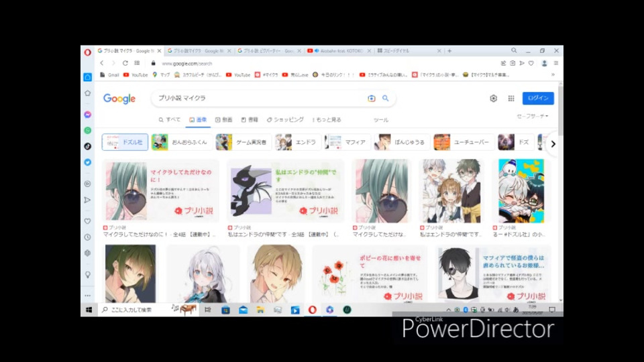Open a new tab with the plus button
The width and height of the screenshot is (644, 362).
[449, 51]
